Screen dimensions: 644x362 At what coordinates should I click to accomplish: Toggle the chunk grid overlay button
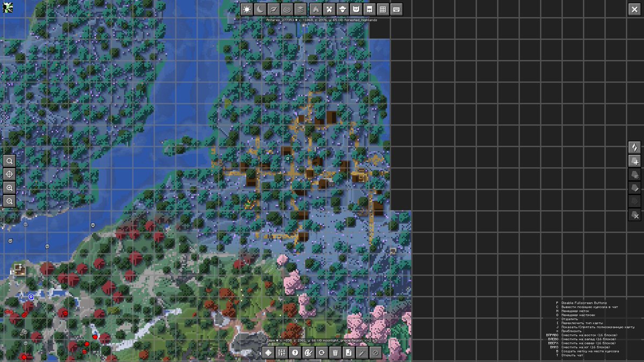tap(383, 9)
